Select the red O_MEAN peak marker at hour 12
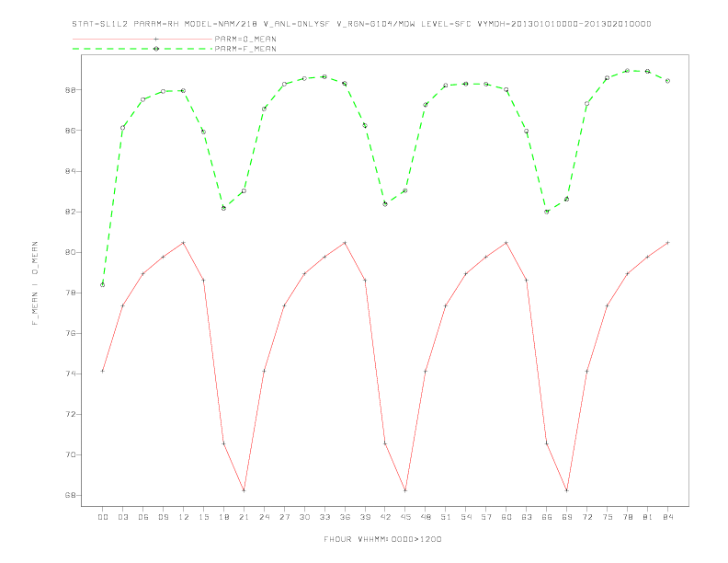 click(x=184, y=243)
